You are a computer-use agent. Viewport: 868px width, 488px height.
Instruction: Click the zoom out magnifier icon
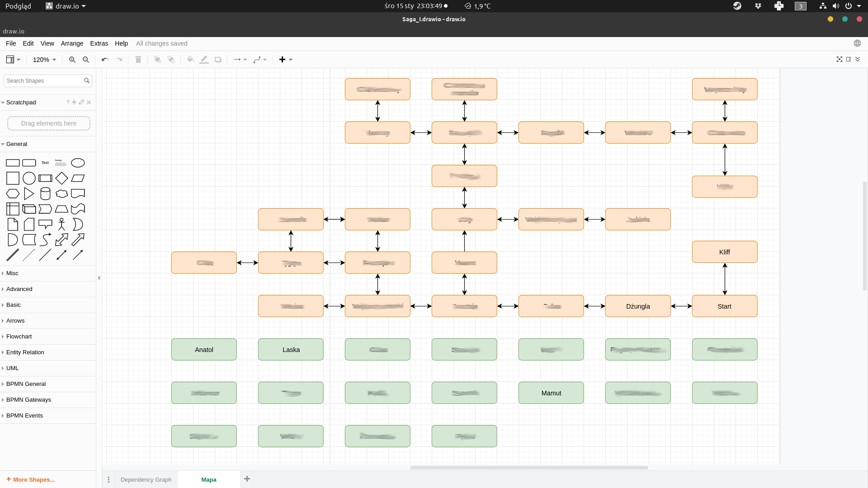86,60
